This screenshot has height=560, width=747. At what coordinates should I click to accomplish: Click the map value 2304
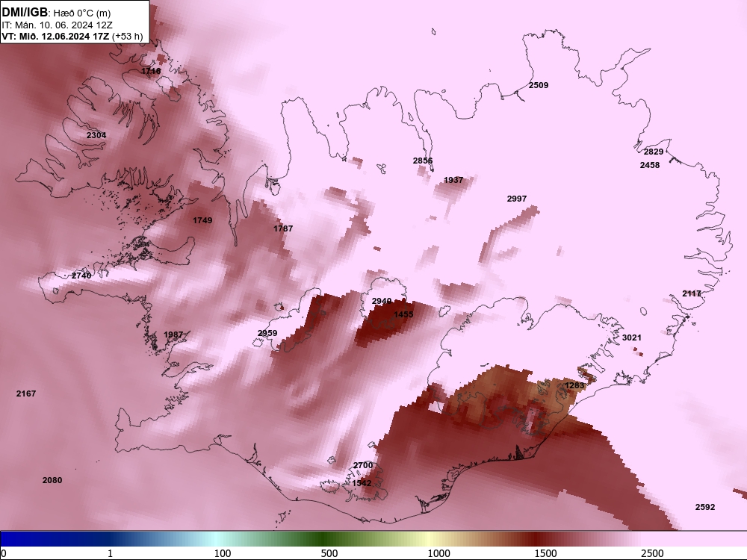click(x=96, y=135)
